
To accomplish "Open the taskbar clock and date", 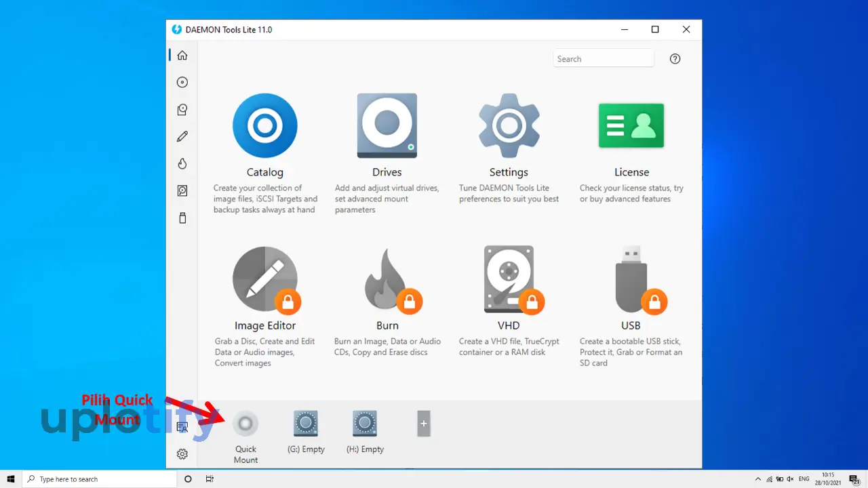I will [828, 479].
